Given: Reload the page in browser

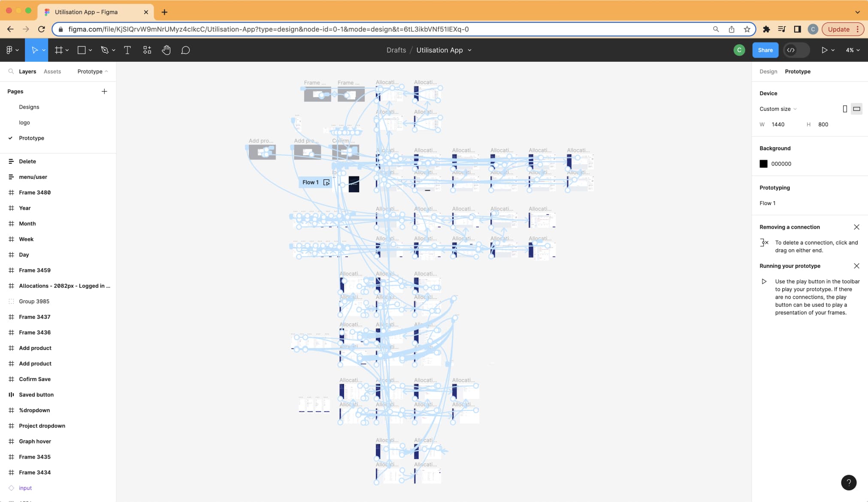Looking at the screenshot, I should [42, 29].
